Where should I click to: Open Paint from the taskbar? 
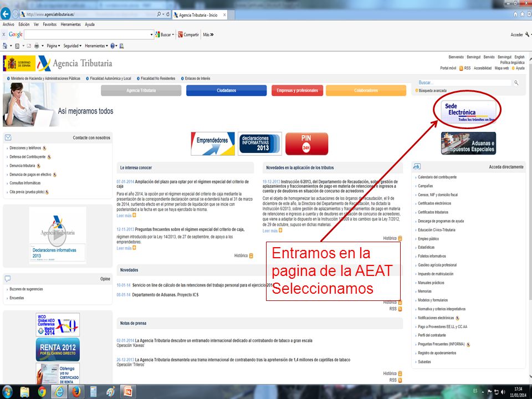coord(110,392)
